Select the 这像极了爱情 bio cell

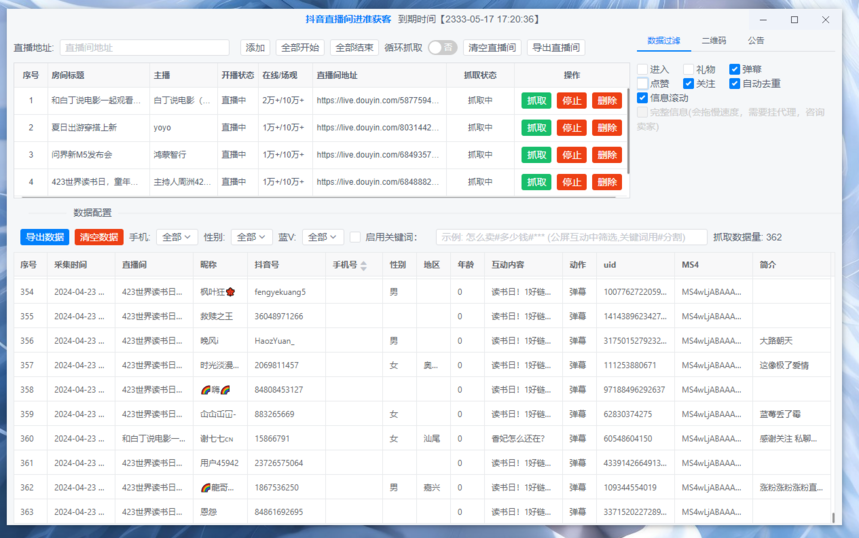(x=784, y=365)
